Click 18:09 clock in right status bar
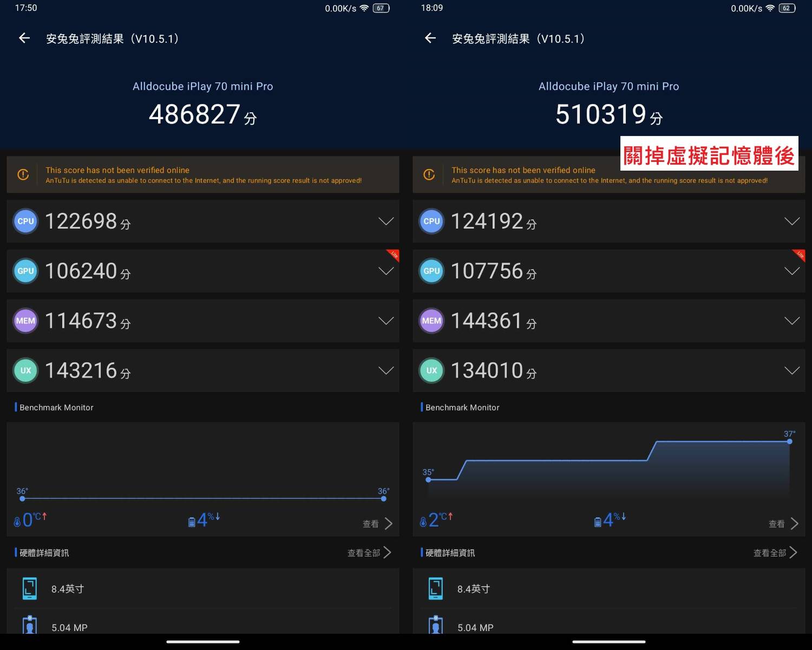 (432, 8)
